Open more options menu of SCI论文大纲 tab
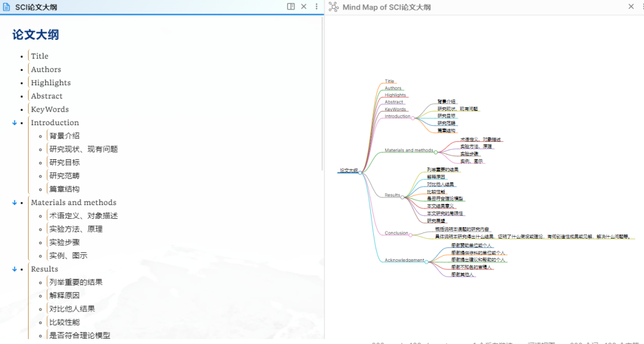Screen dimensions: 644x344 316,7
